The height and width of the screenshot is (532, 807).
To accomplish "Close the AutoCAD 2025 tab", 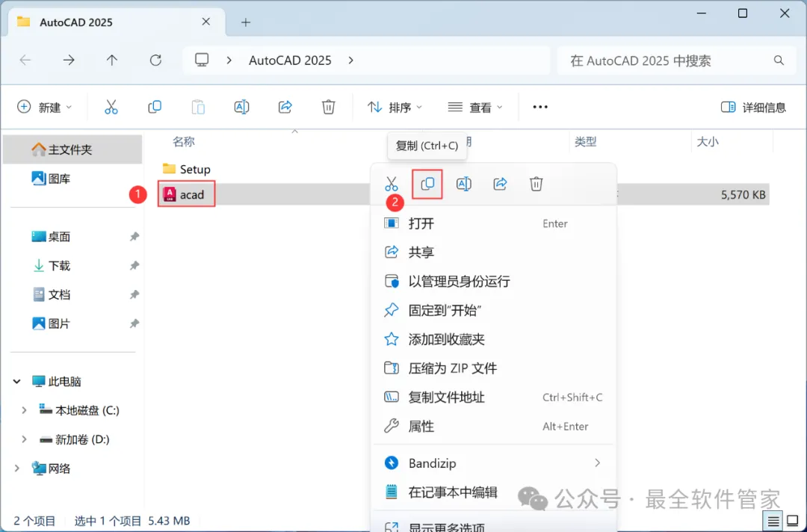I will (x=206, y=22).
